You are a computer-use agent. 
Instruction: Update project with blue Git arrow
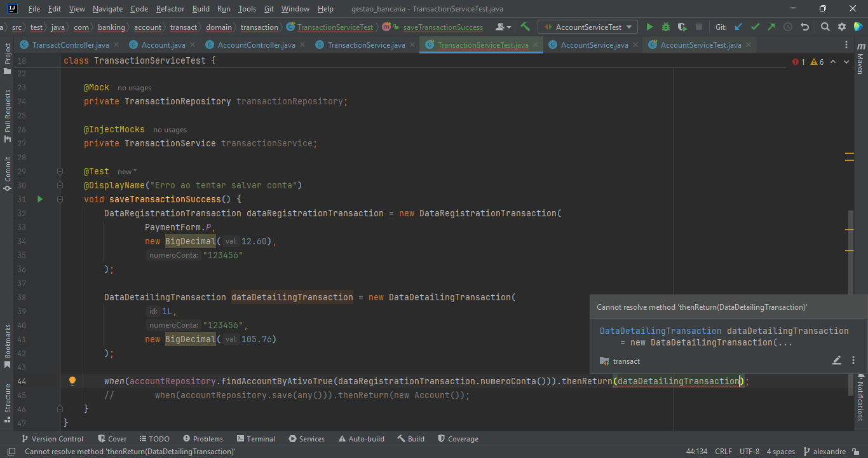point(738,27)
